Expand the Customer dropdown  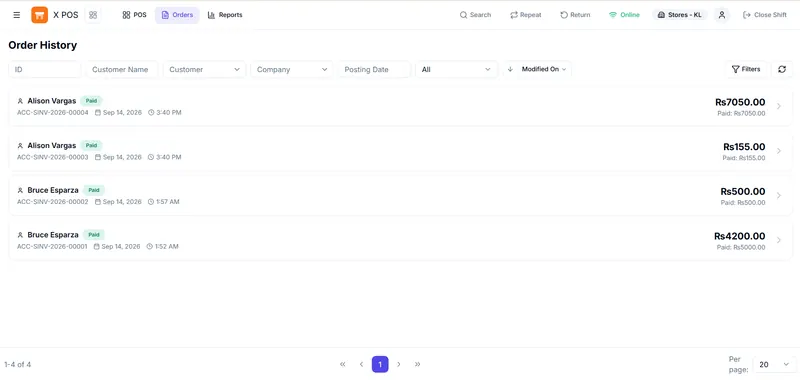click(x=204, y=69)
